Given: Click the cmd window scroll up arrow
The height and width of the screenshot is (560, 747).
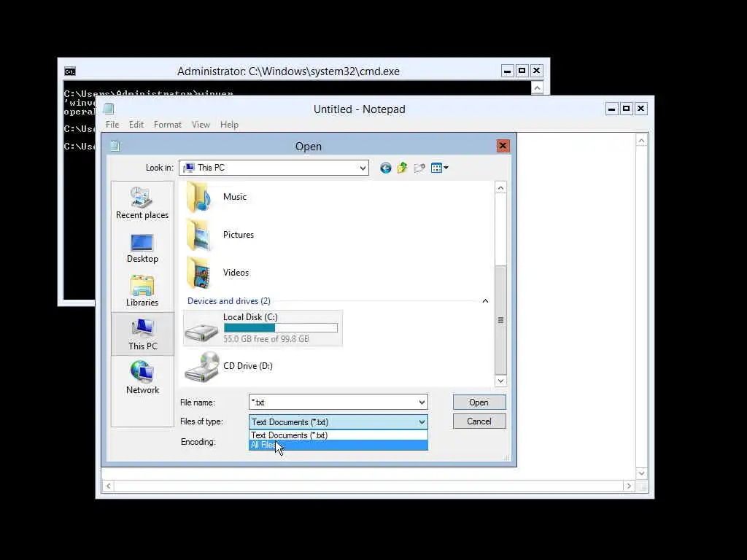Looking at the screenshot, I should pyautogui.click(x=537, y=88).
